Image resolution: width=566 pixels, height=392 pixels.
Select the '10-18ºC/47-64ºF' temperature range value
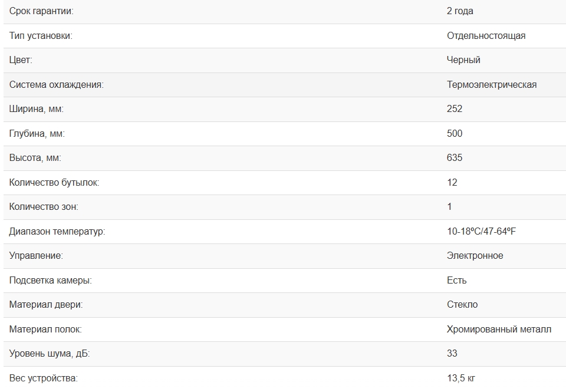481,232
